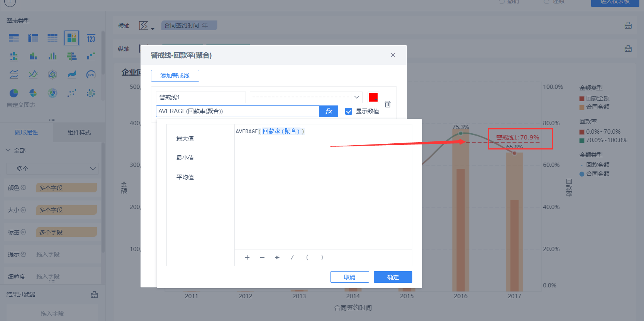Toggle the 70.0%~100.0% legend entry
Screen dimensions: 644x321
coord(603,140)
